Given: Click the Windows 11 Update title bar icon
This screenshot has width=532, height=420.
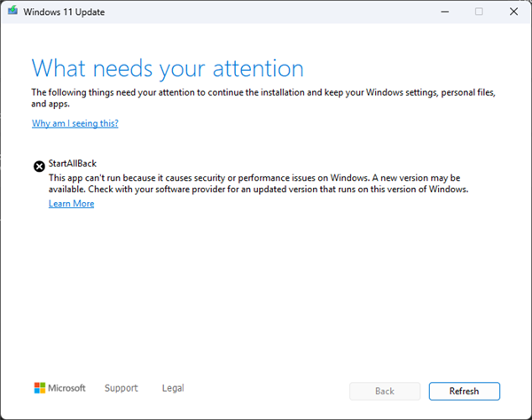Looking at the screenshot, I should [x=11, y=12].
